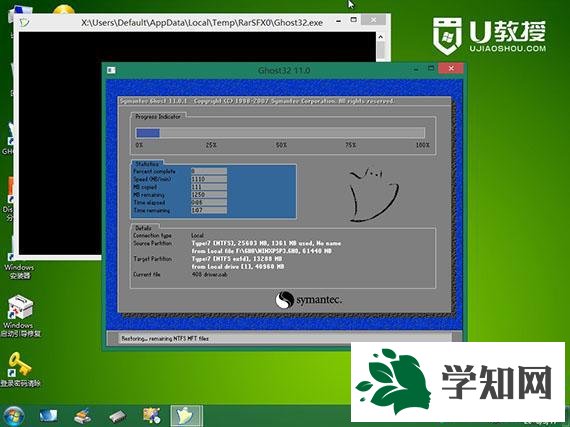Image resolution: width=570 pixels, height=427 pixels.
Task: Maximize the Ghost32 11.0 window
Action: (x=431, y=68)
